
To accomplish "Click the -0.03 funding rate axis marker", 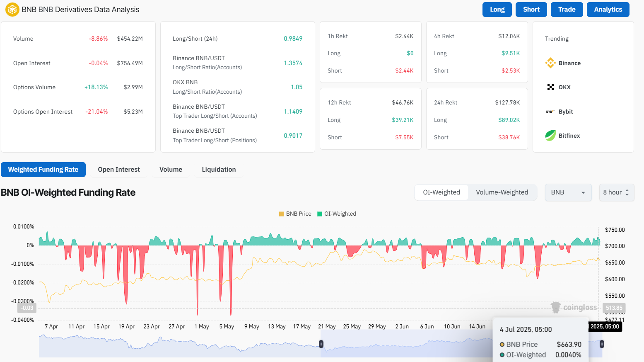I will (x=27, y=308).
